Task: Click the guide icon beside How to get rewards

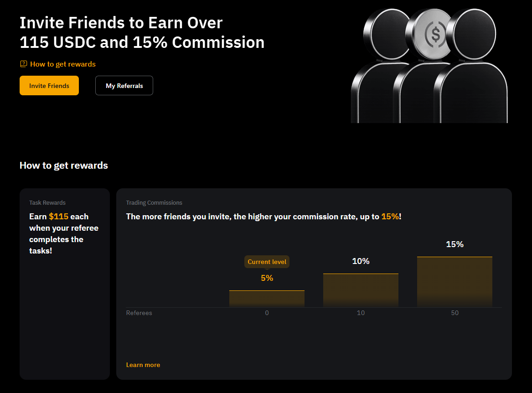Action: click(24, 64)
